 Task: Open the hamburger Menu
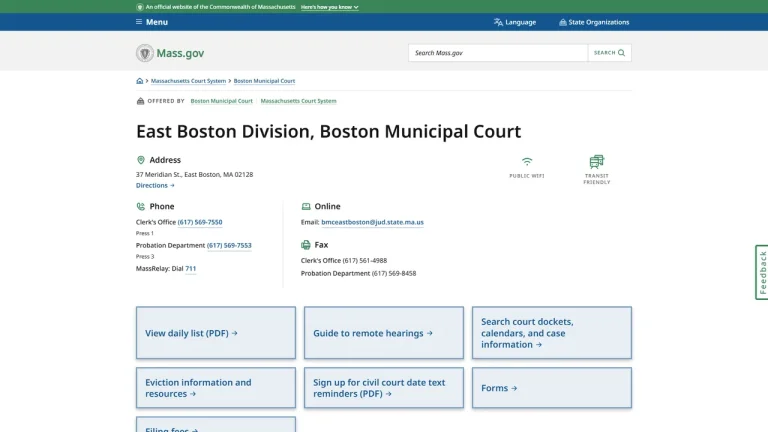[152, 22]
